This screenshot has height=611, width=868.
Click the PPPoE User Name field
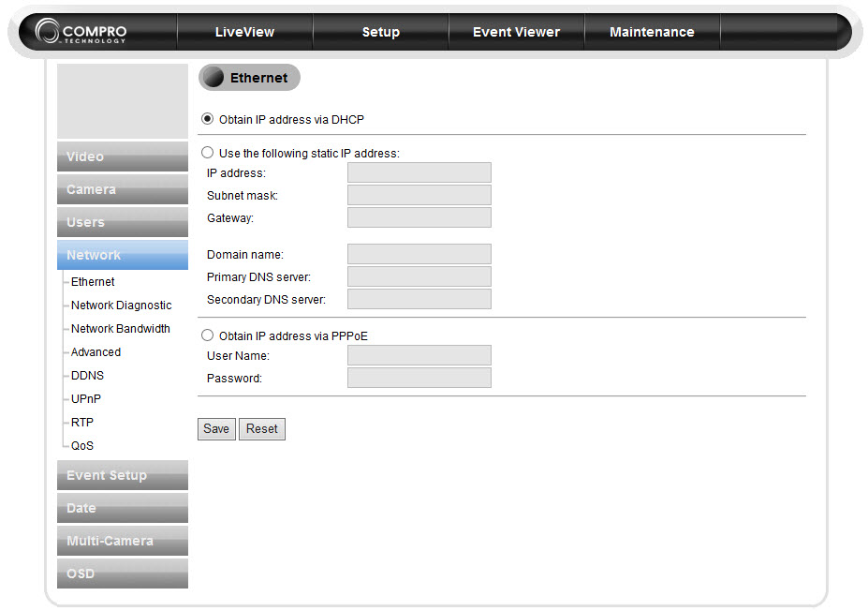point(419,355)
